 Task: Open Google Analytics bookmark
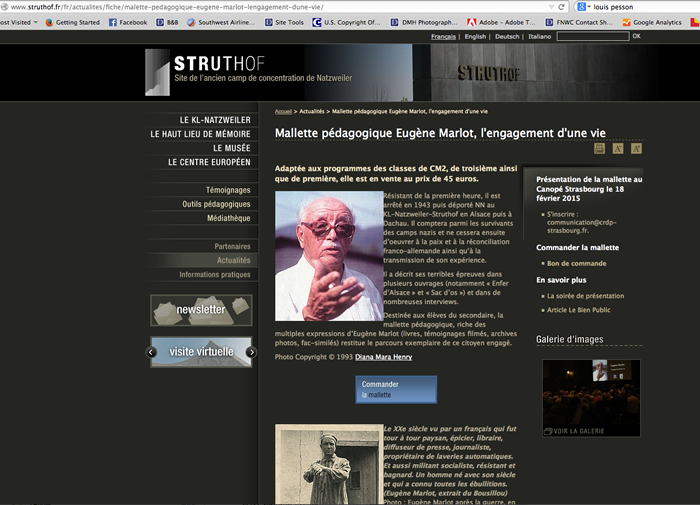pyautogui.click(x=651, y=22)
